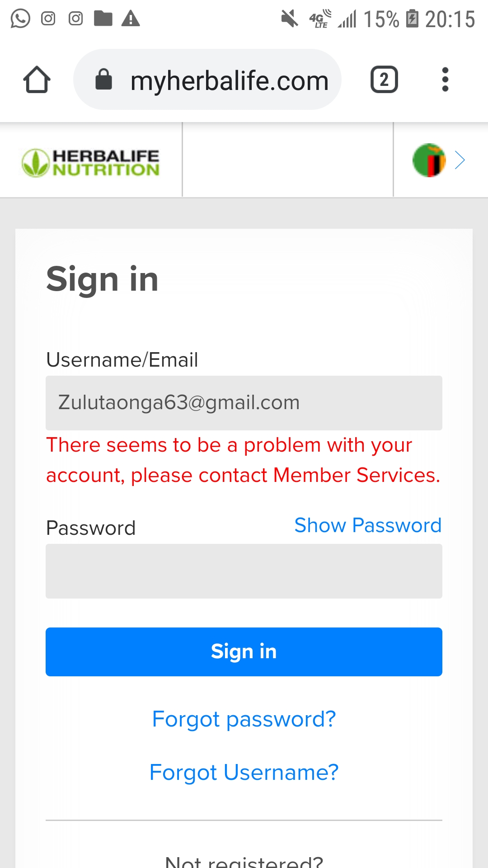Tap the battery status icon
Viewport: 488px width, 868px height.
(x=412, y=19)
